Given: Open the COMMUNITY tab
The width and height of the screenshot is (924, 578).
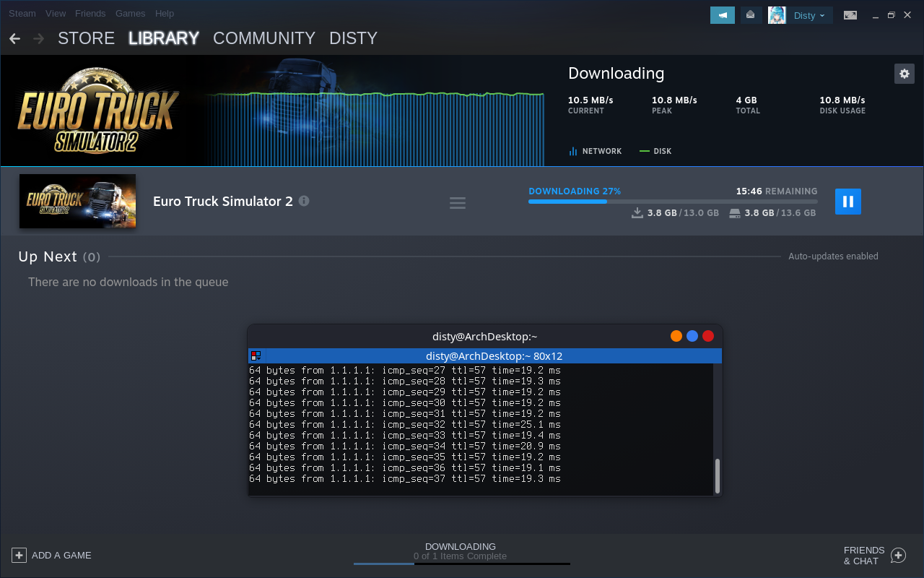Looking at the screenshot, I should pos(264,38).
